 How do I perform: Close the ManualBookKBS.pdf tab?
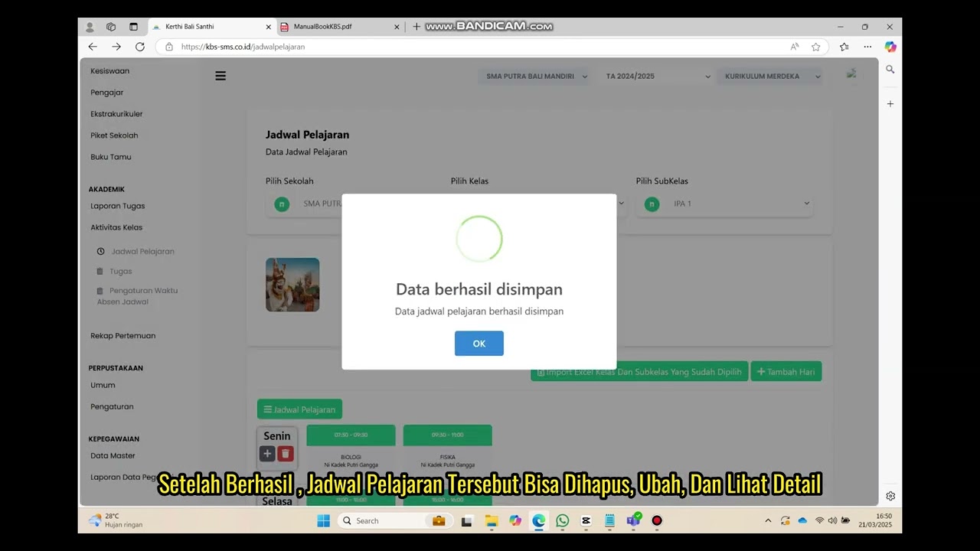[x=397, y=27]
